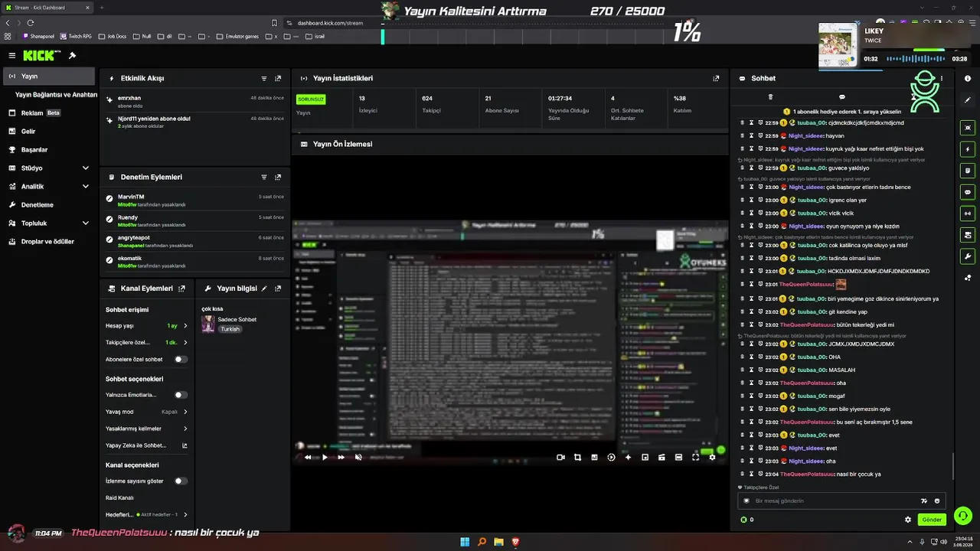
Task: Filter the Denetim Eylemleri list
Action: (x=264, y=177)
